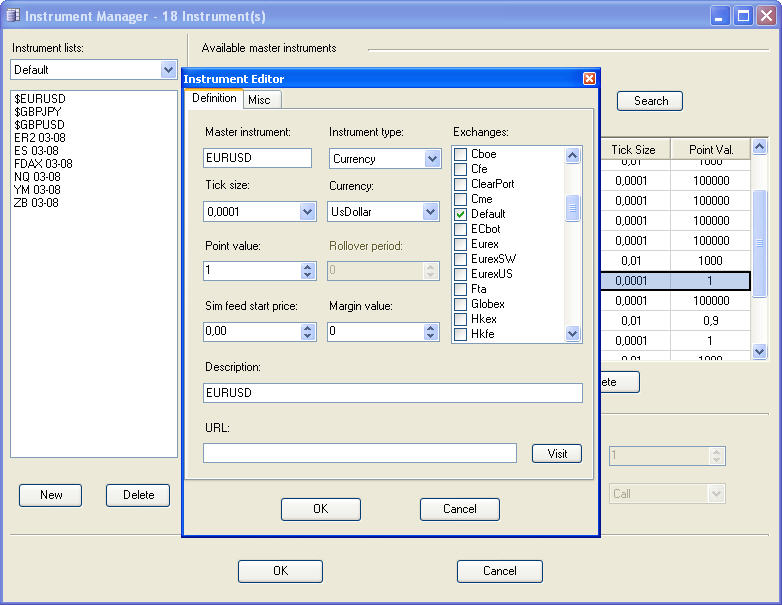Open the Currency dropdown showing UsDollar
Image resolution: width=782 pixels, height=605 pixels.
(432, 212)
